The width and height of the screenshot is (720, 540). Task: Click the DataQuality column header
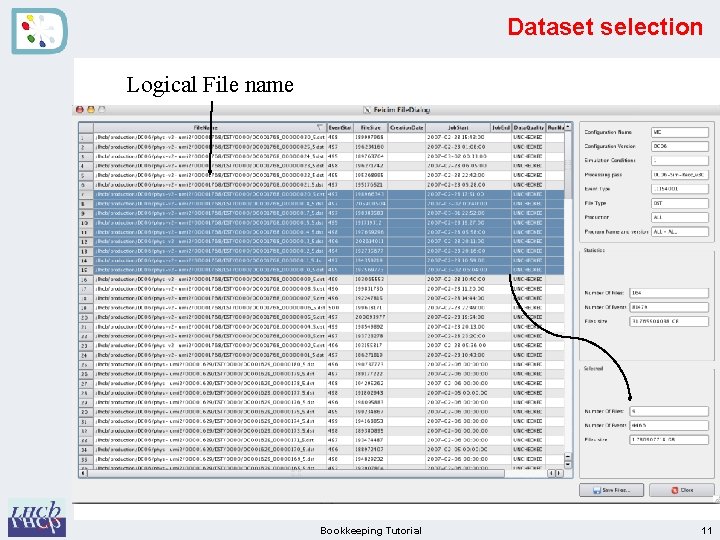[529, 127]
